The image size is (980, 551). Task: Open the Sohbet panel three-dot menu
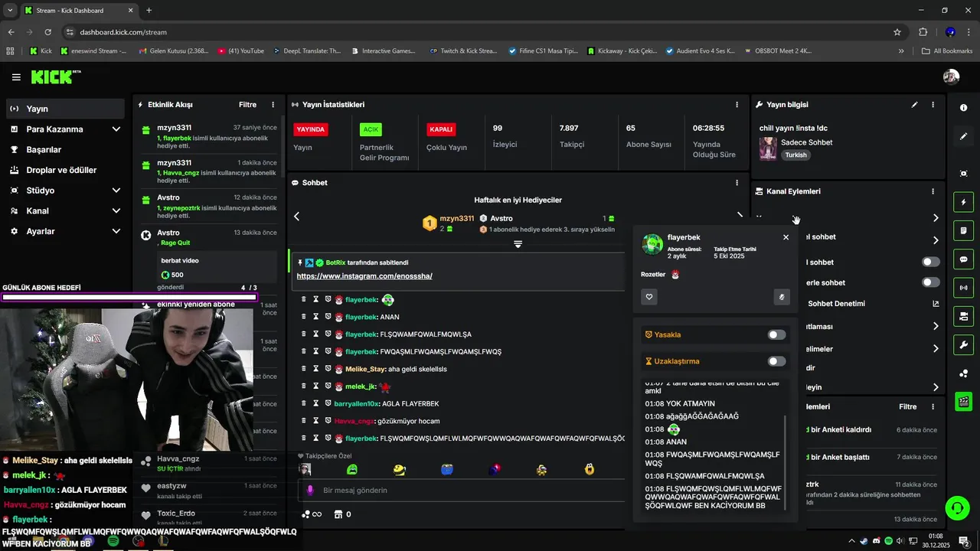[737, 183]
